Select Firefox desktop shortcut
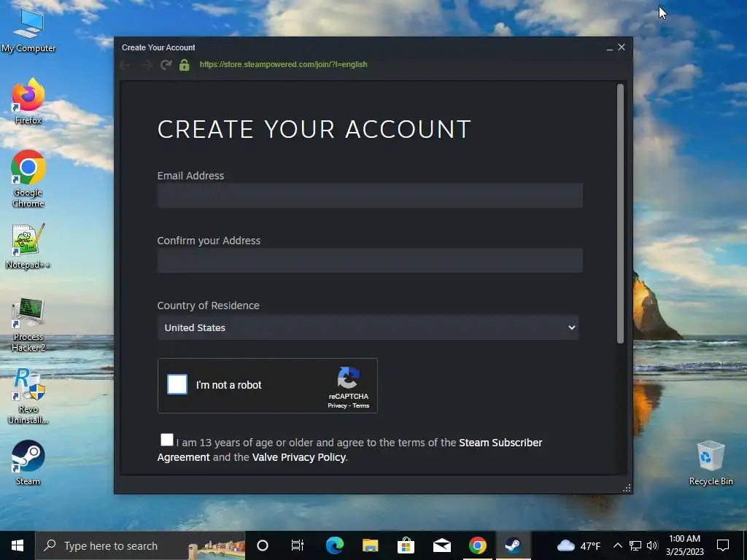This screenshot has width=747, height=560. 28,101
